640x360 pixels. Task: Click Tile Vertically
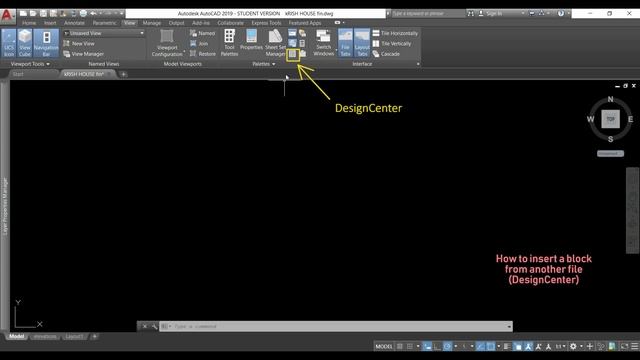(x=392, y=43)
